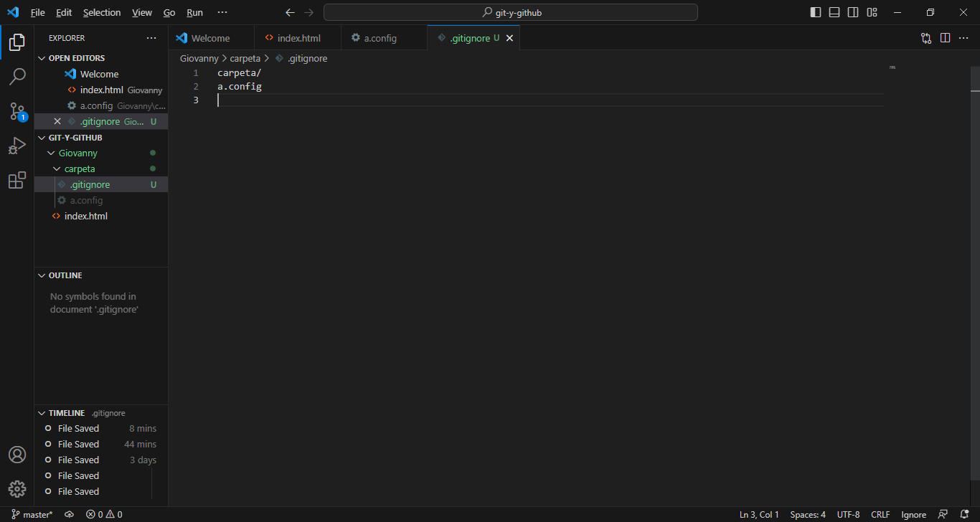Open Source Control view with badge
The image size is (980, 522).
[x=17, y=111]
